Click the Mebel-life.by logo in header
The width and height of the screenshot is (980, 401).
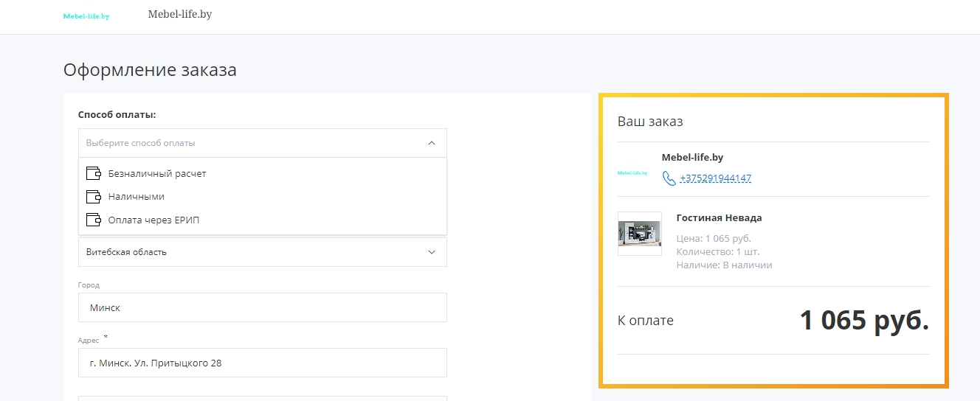86,16
